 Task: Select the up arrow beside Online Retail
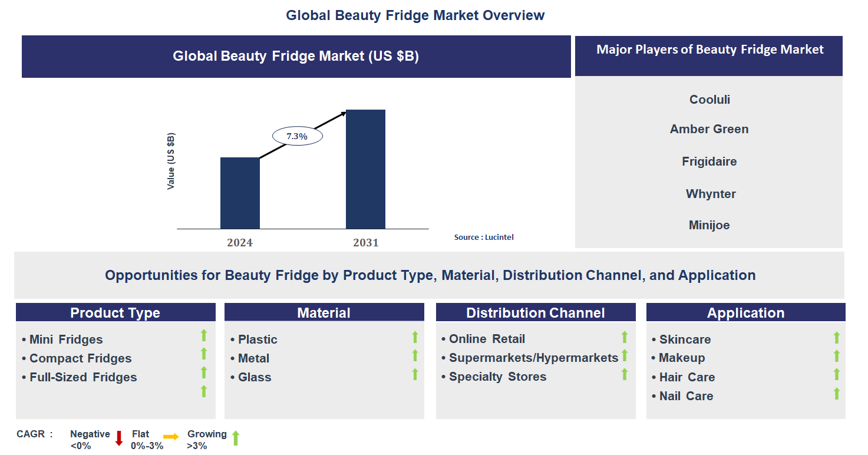click(624, 336)
